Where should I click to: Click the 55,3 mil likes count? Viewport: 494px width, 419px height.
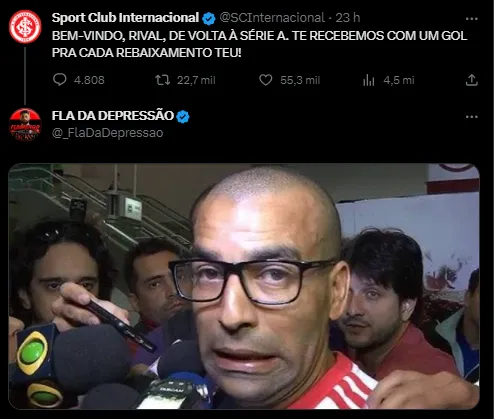(300, 80)
